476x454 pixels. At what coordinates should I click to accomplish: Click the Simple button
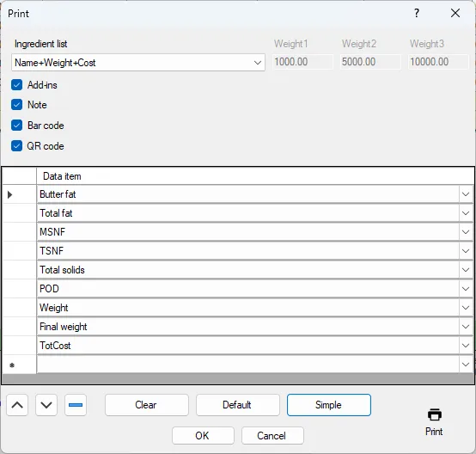329,405
